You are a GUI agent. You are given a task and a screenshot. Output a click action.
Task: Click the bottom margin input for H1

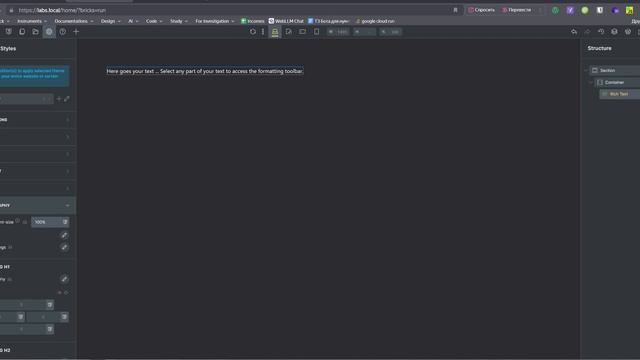click(x=23, y=329)
